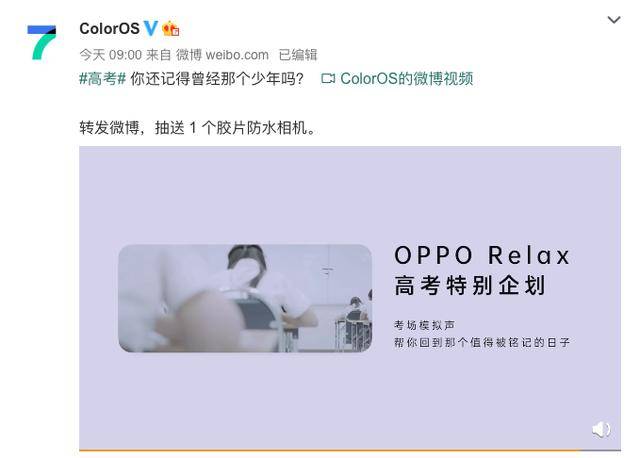Click the 考场模拟声 caption in video

point(424,325)
